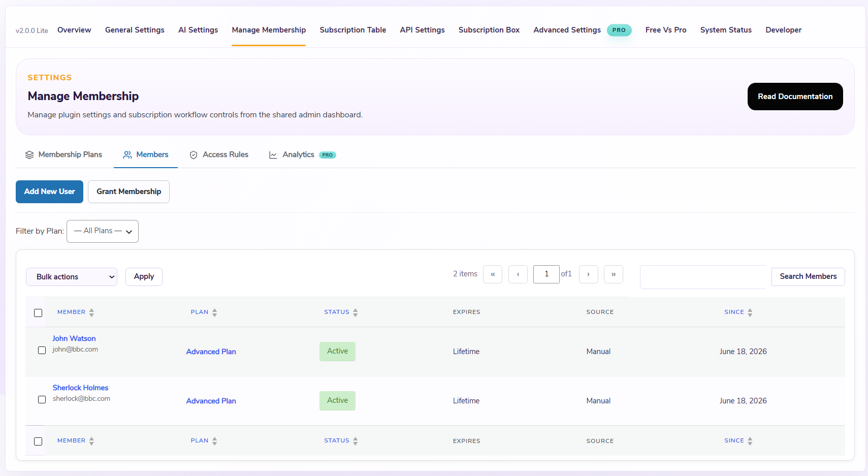Switch to Membership Plans sub-tab
Viewport: 868px width, 476px height.
point(64,154)
